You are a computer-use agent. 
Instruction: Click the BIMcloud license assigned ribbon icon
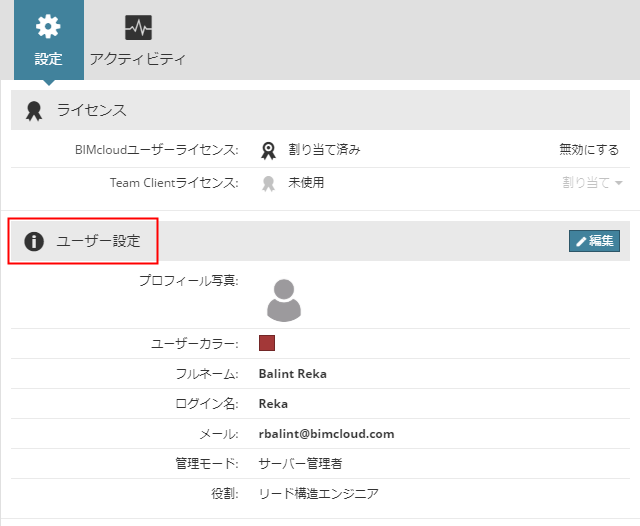(268, 150)
